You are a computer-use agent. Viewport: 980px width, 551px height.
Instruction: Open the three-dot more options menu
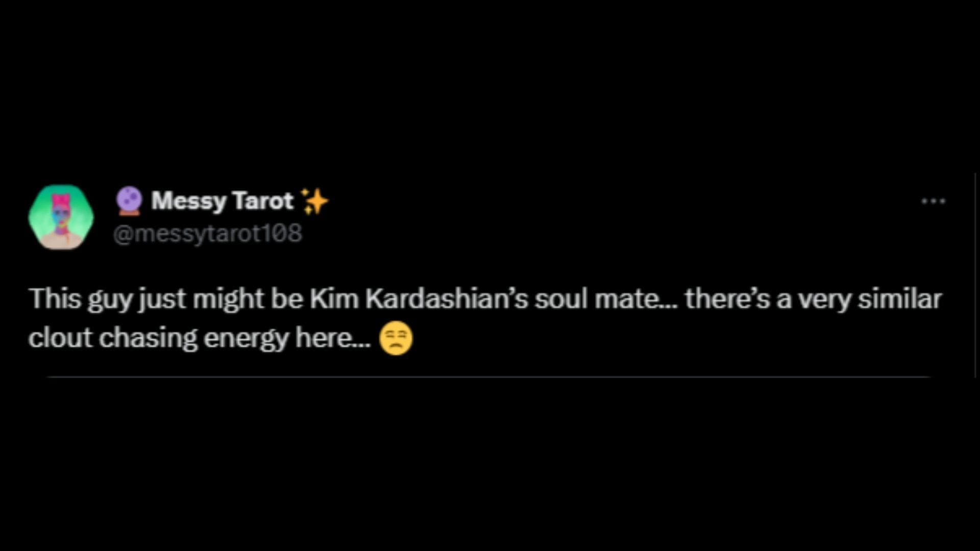pos(933,201)
